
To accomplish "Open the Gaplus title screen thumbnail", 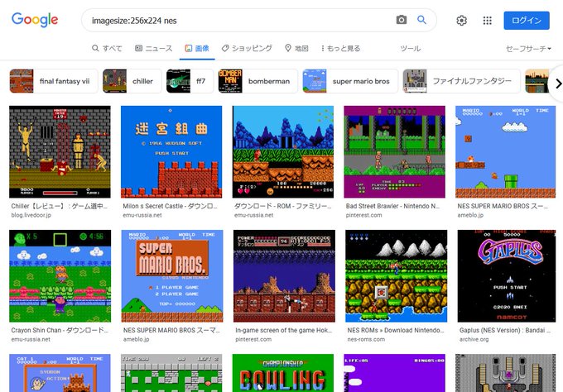I will 507,275.
